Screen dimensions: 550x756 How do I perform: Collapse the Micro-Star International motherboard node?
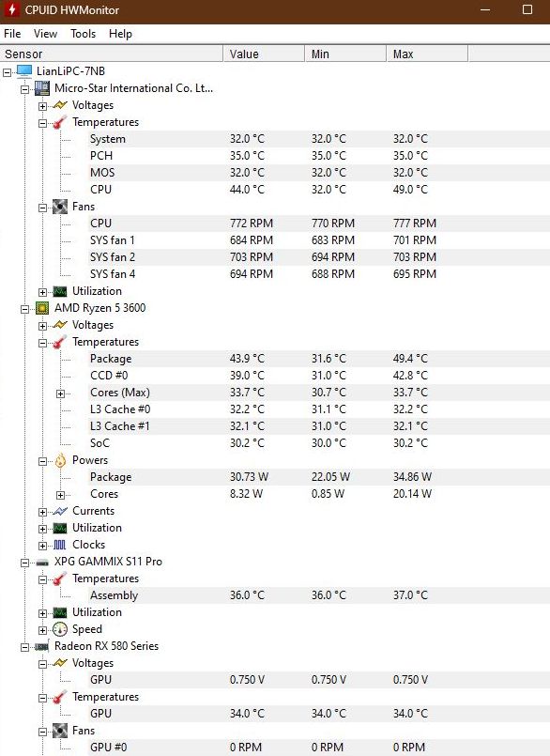pos(24,89)
